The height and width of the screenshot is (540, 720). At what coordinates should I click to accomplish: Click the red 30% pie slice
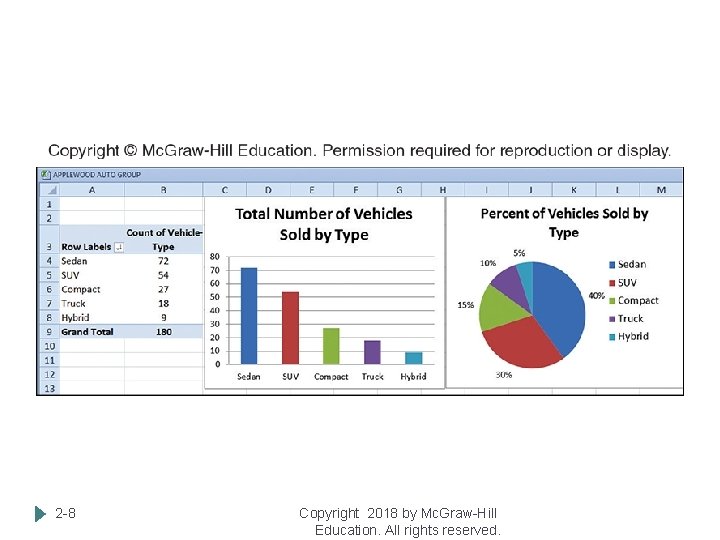(x=521, y=344)
